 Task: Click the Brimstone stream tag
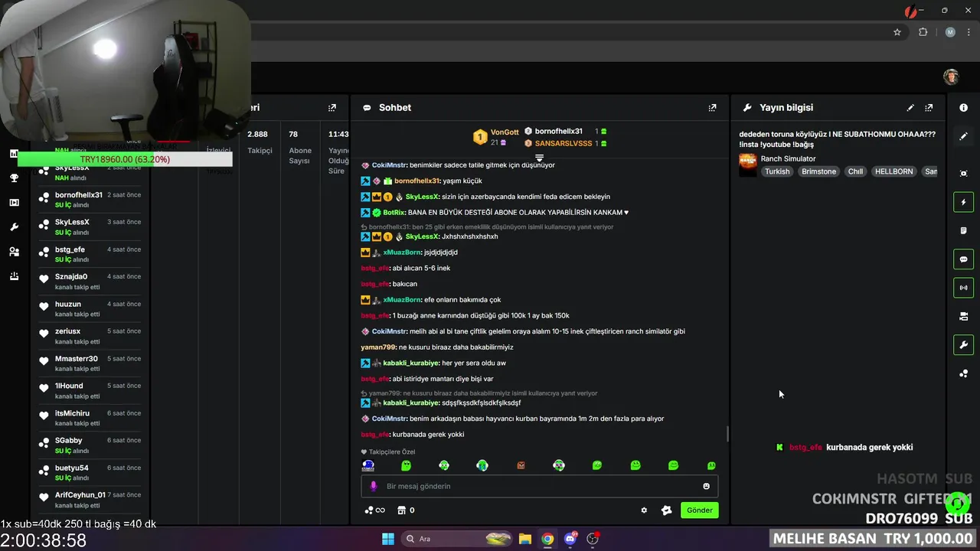click(x=818, y=171)
